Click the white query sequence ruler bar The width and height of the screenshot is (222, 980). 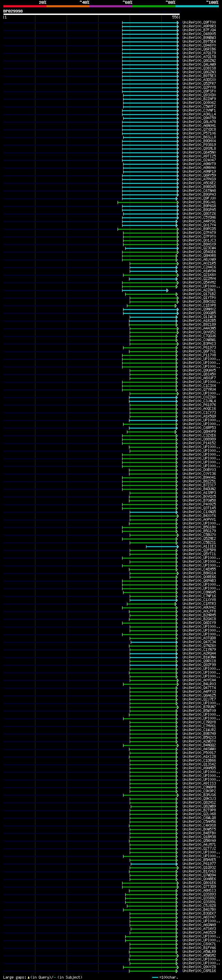92,15
